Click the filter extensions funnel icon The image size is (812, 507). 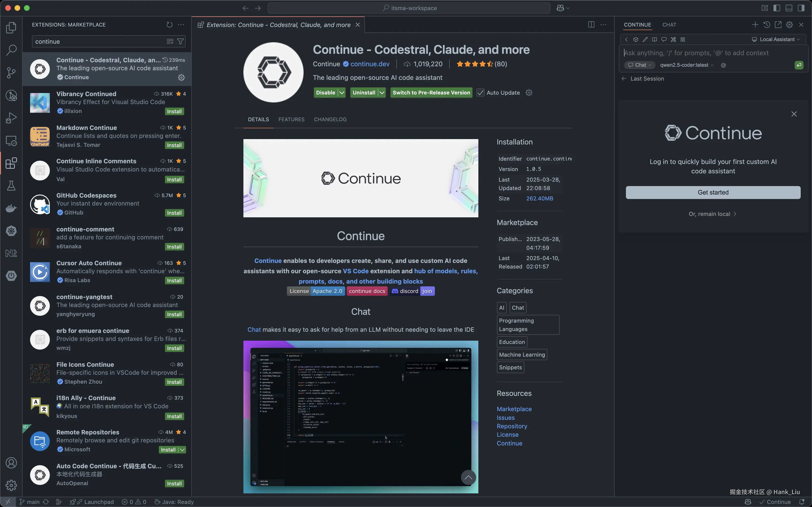point(180,42)
